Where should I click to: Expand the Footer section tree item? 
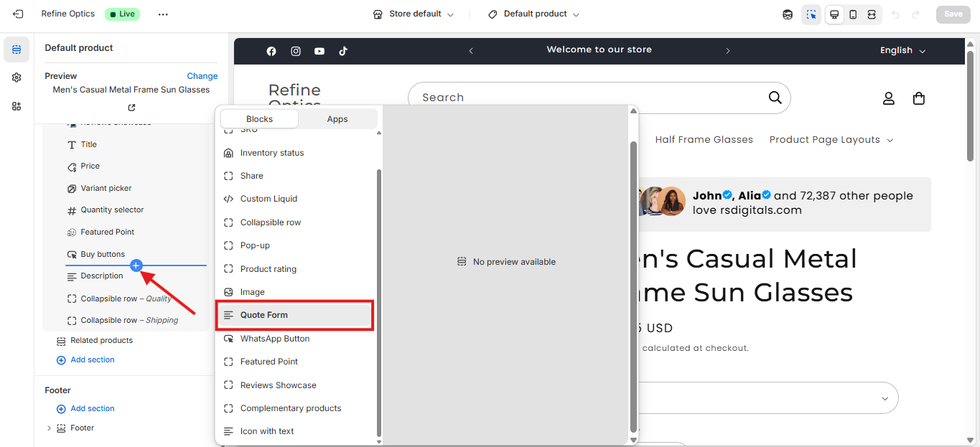49,428
